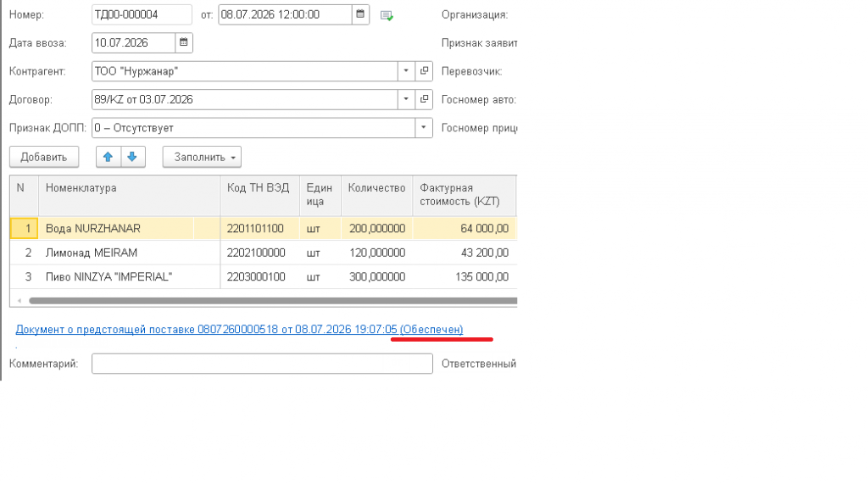Click quantity cell 300,000000

click(377, 276)
